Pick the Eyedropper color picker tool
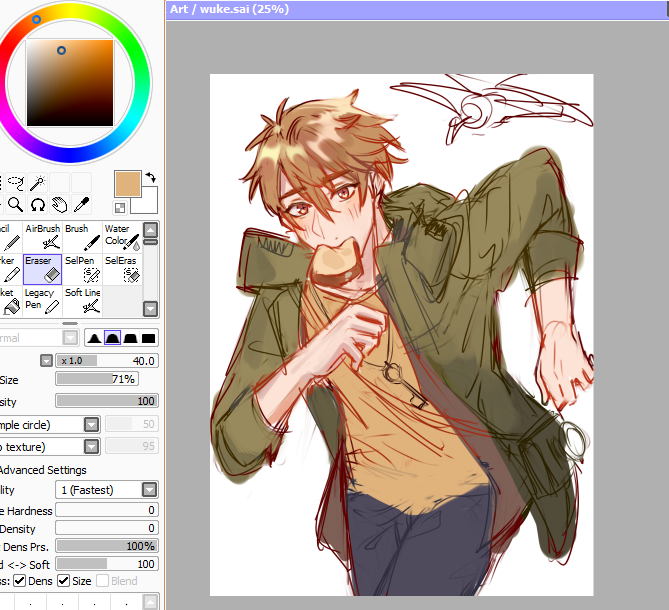 coord(81,205)
